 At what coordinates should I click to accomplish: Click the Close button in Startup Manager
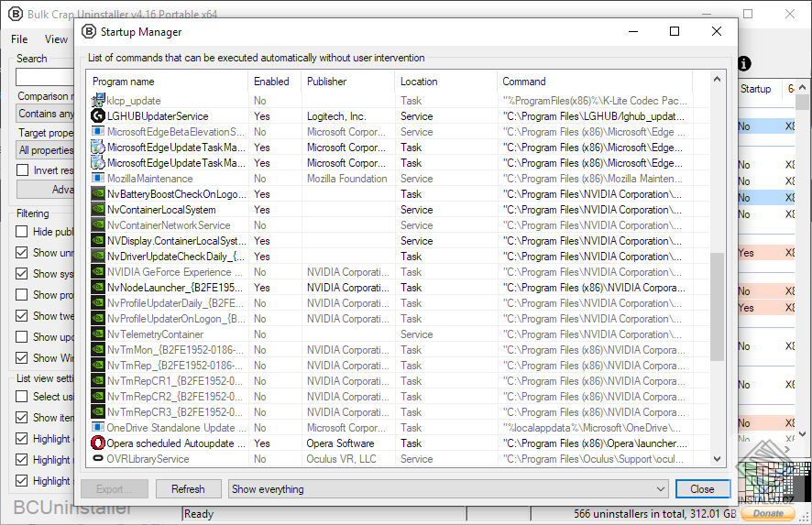[702, 488]
